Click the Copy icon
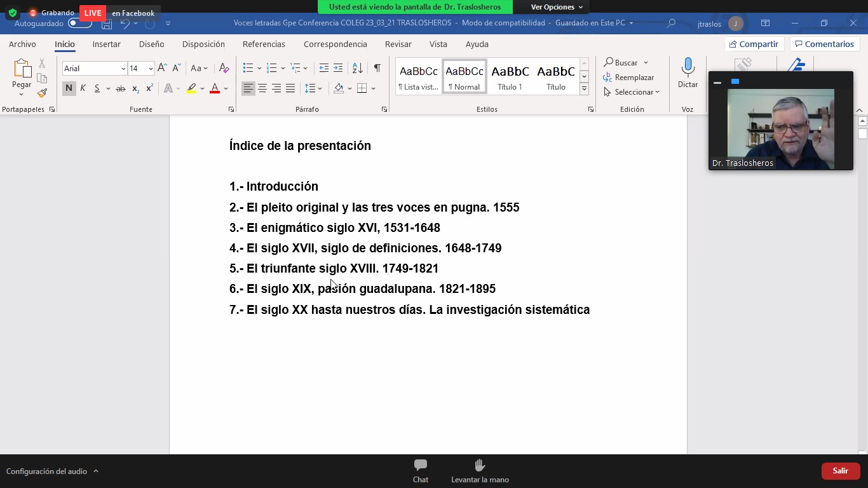 point(42,78)
